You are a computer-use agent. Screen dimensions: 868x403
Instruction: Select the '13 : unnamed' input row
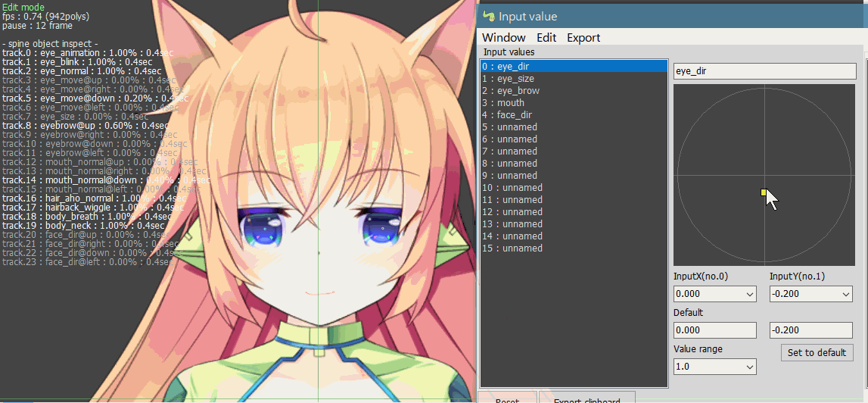tap(574, 224)
